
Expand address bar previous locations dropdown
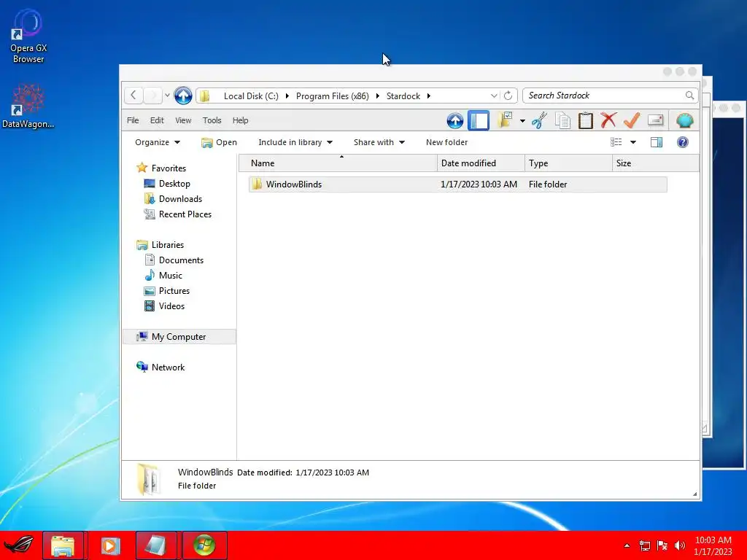point(494,96)
